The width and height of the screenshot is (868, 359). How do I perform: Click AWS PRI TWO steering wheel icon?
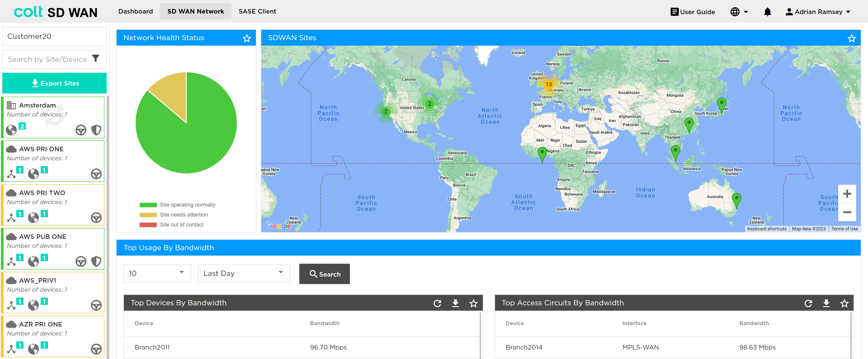tap(96, 217)
